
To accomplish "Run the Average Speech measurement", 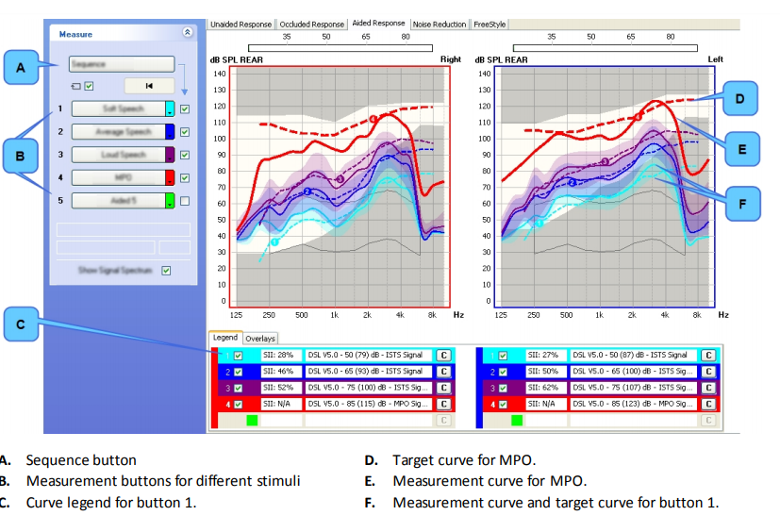I will 119,132.
